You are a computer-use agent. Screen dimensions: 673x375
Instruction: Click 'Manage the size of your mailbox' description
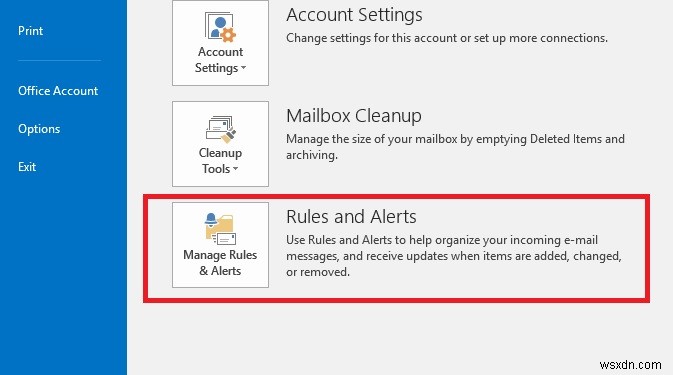click(x=455, y=147)
